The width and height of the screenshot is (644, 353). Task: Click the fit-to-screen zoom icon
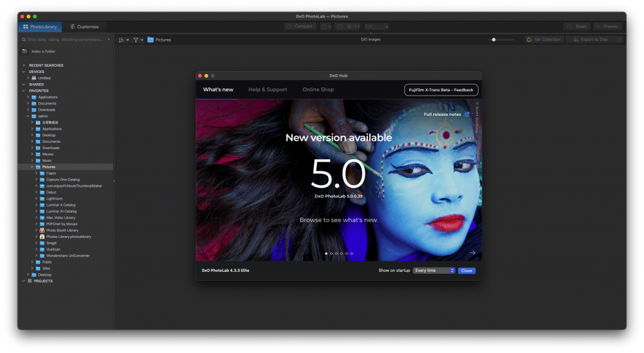tap(340, 26)
